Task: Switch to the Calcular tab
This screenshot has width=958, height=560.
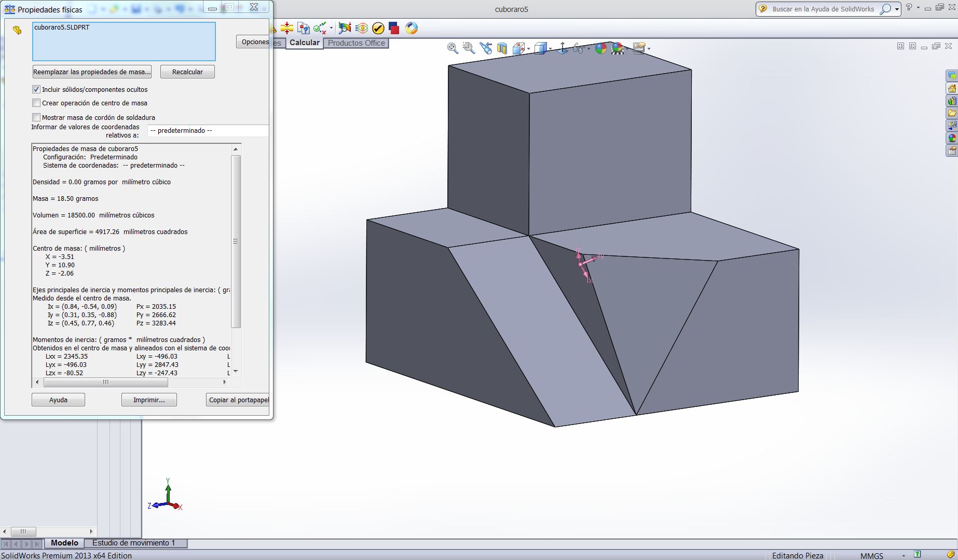Action: [x=304, y=43]
